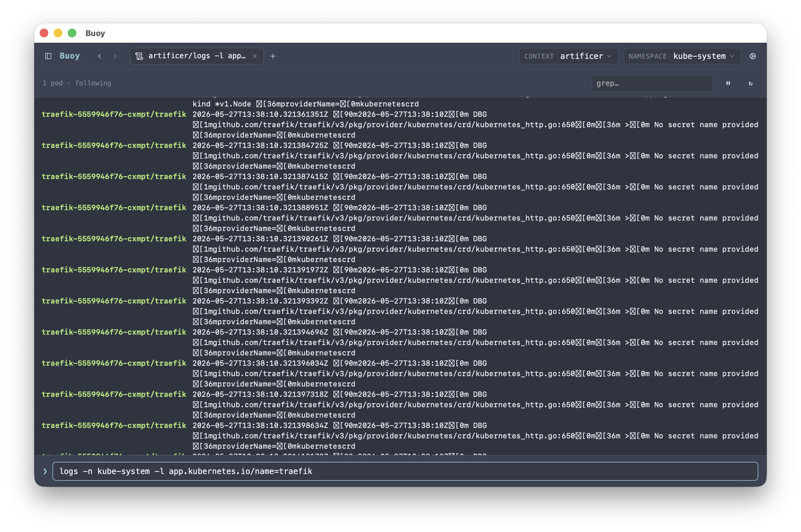Click log timestamp 2026-05-27T13:38:10.321384725Z
The width and height of the screenshot is (801, 532).
[260, 146]
